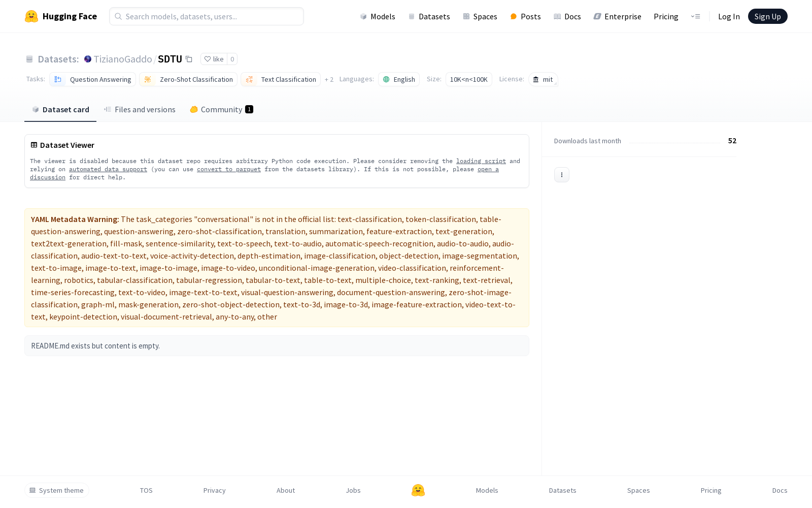Click the Datasets: breadcrumb link
This screenshot has height=508, width=812.
[58, 59]
